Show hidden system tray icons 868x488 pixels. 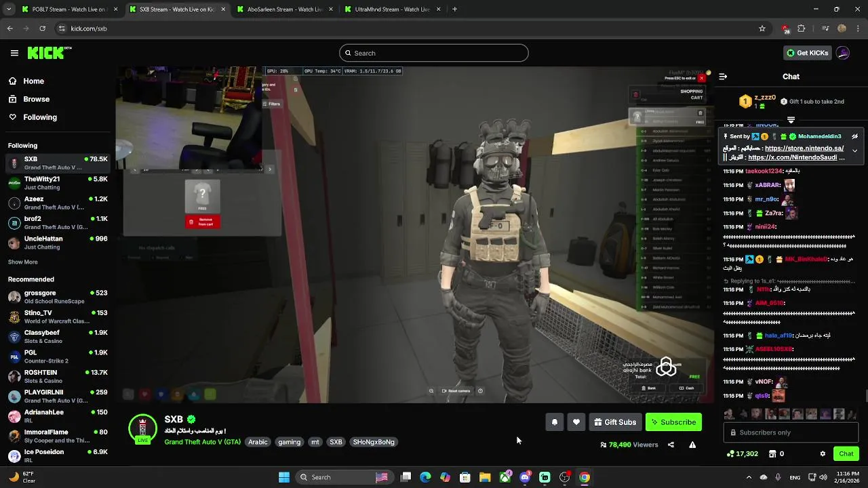pos(749,477)
